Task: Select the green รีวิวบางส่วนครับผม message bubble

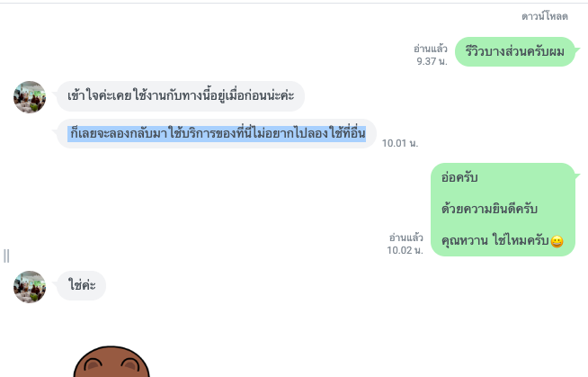Action: (515, 52)
